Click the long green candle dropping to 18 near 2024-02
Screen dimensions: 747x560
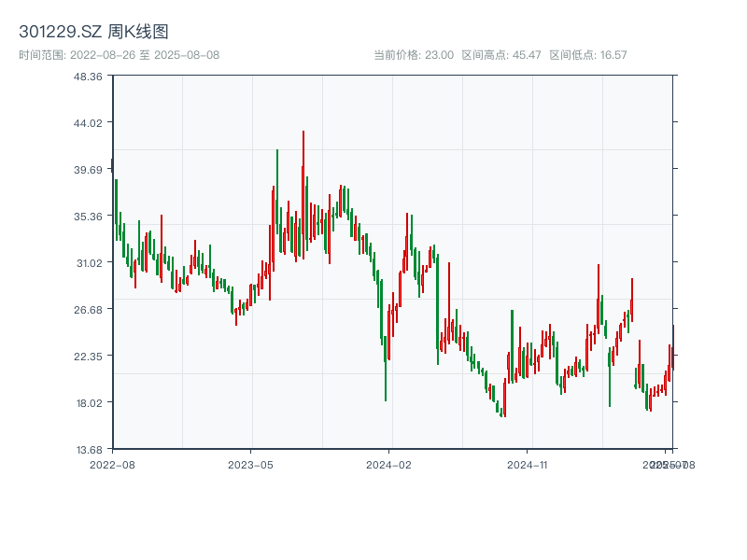point(386,368)
